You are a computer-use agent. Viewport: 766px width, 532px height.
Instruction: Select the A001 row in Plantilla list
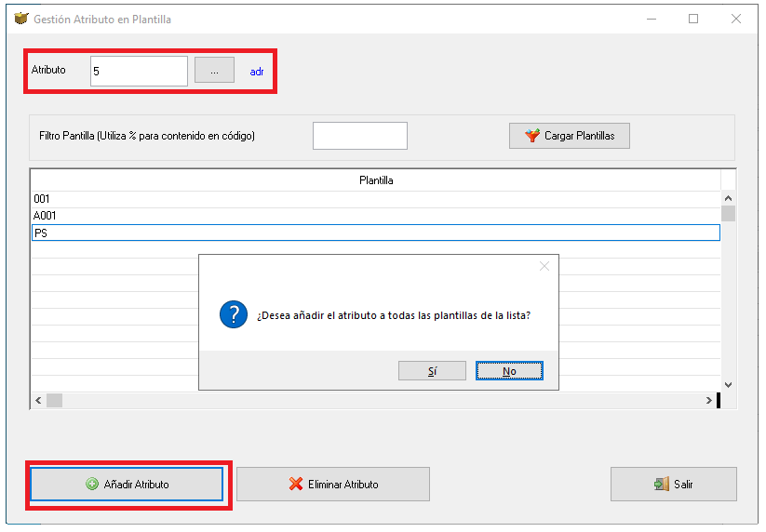coord(376,216)
